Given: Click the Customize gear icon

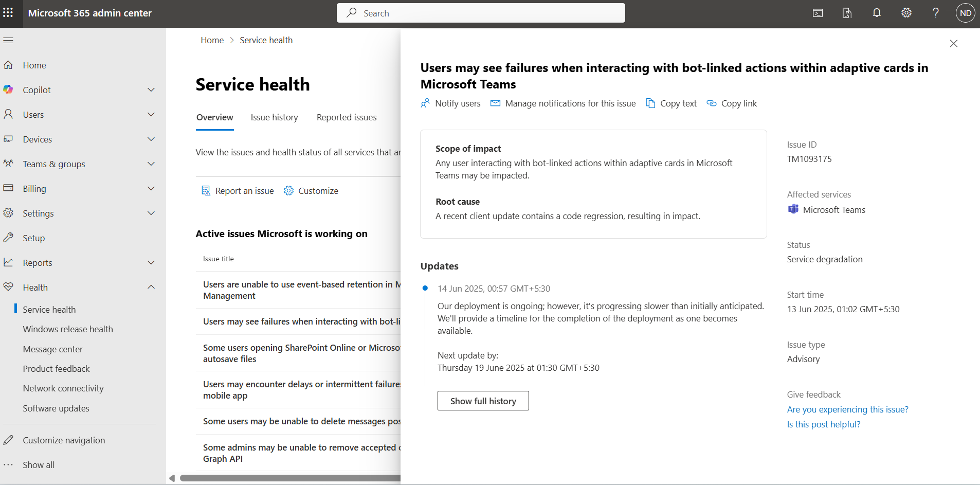Looking at the screenshot, I should tap(289, 191).
